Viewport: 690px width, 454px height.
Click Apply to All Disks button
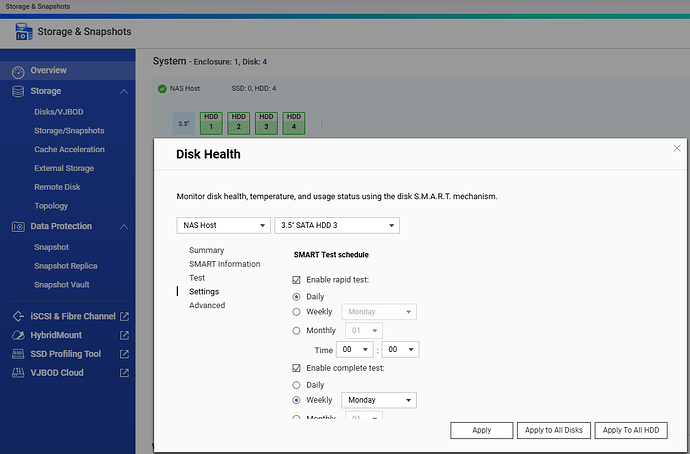[553, 430]
